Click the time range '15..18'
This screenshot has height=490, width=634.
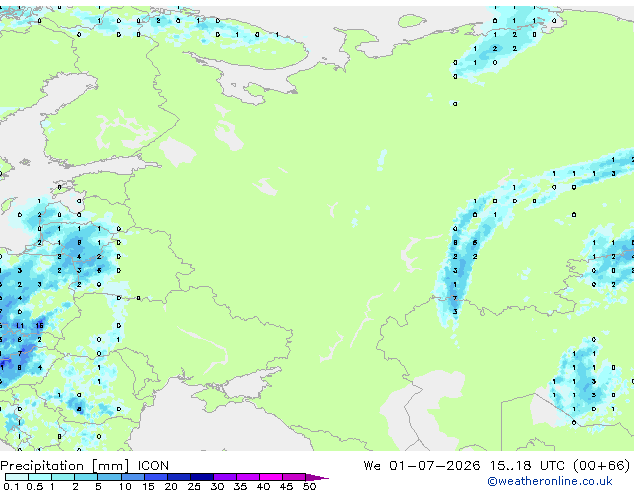pos(511,466)
